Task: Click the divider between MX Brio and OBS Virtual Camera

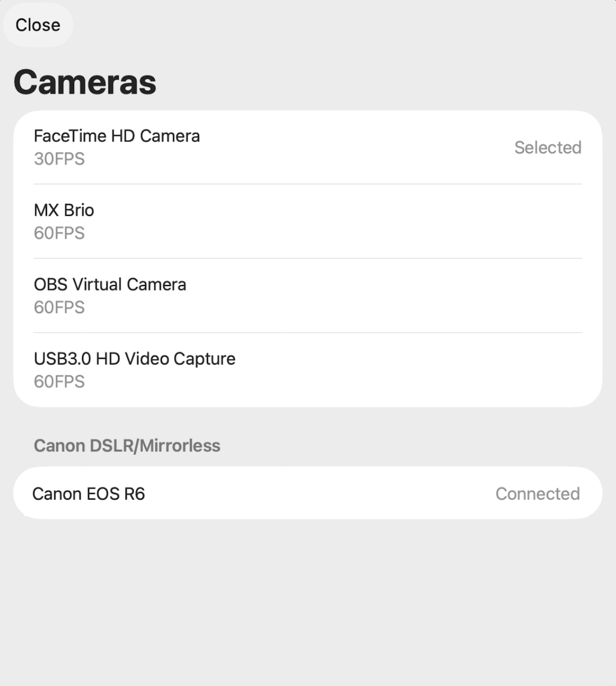Action: coord(308,259)
